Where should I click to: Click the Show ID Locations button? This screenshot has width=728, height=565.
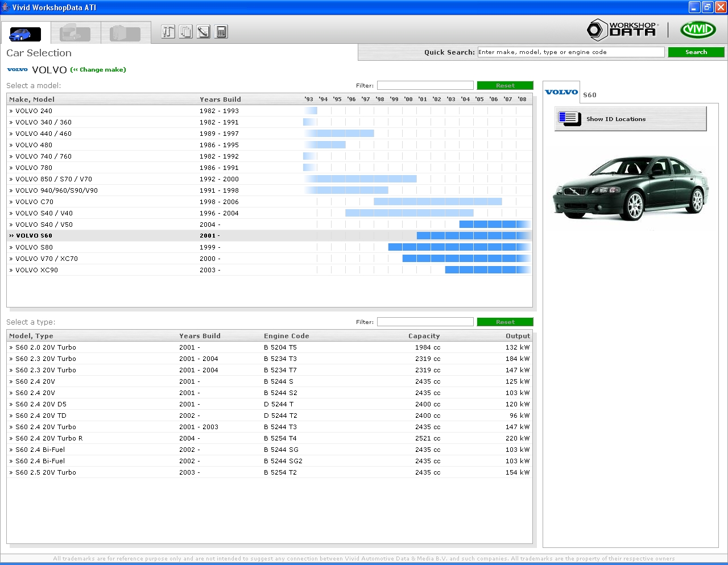[x=631, y=119]
